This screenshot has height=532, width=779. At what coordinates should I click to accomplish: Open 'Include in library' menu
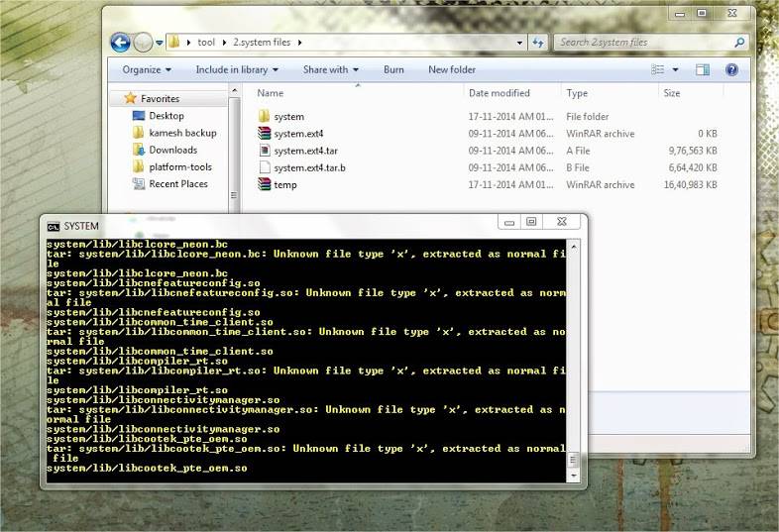pyautogui.click(x=237, y=70)
